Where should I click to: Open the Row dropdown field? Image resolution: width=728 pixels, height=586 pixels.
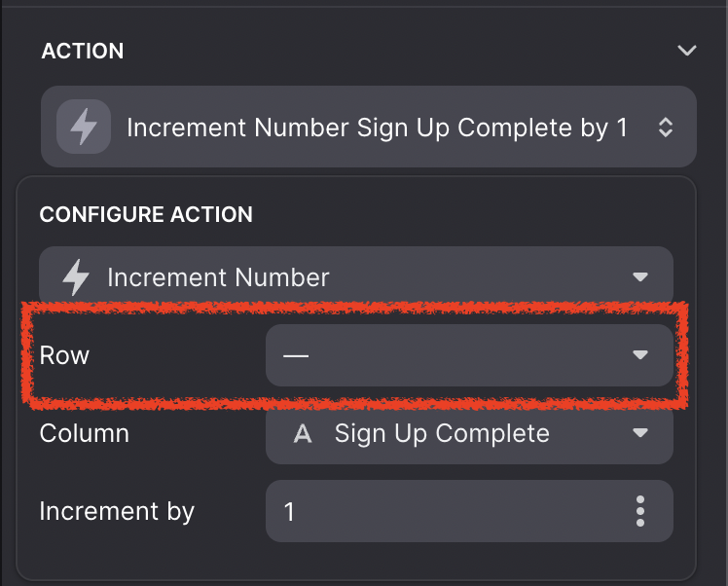pyautogui.click(x=469, y=355)
